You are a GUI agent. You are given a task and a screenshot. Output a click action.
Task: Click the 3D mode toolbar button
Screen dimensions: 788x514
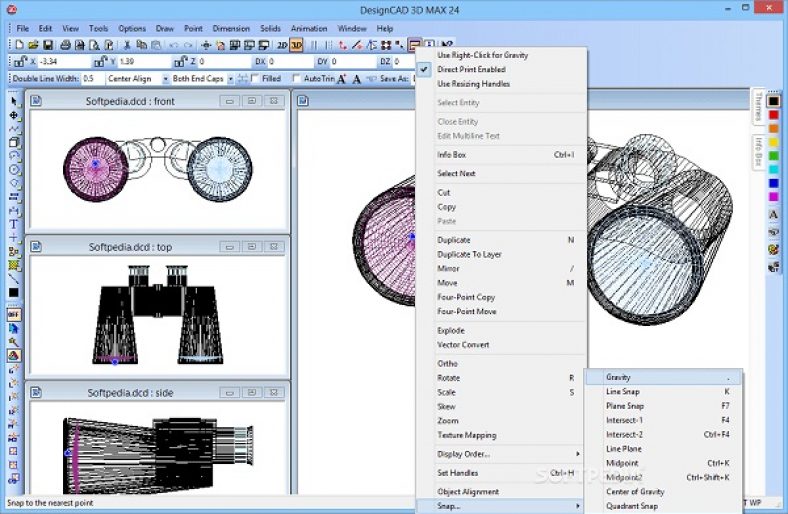(296, 45)
